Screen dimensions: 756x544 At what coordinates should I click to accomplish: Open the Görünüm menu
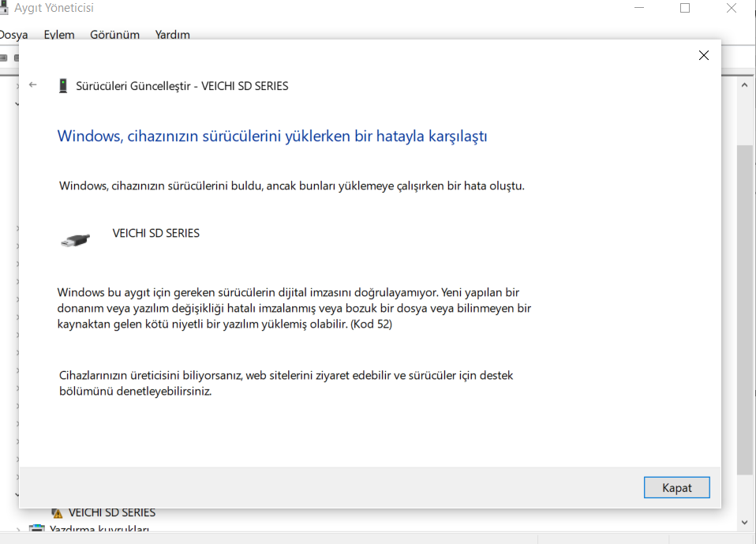click(114, 35)
